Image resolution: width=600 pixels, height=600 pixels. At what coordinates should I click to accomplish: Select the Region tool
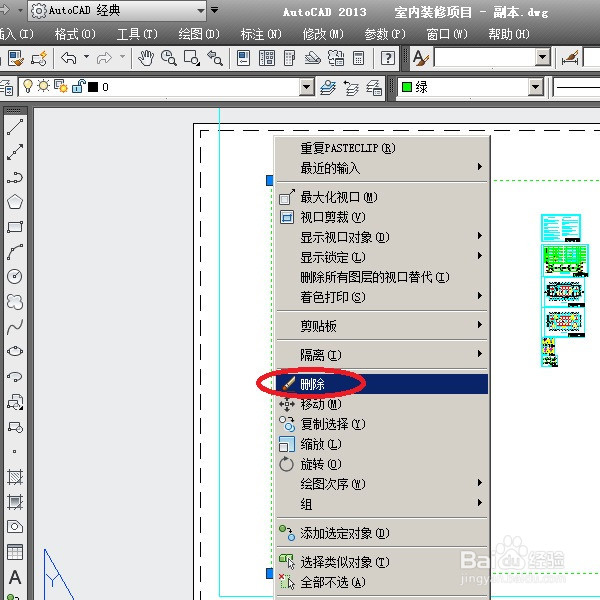(x=15, y=527)
